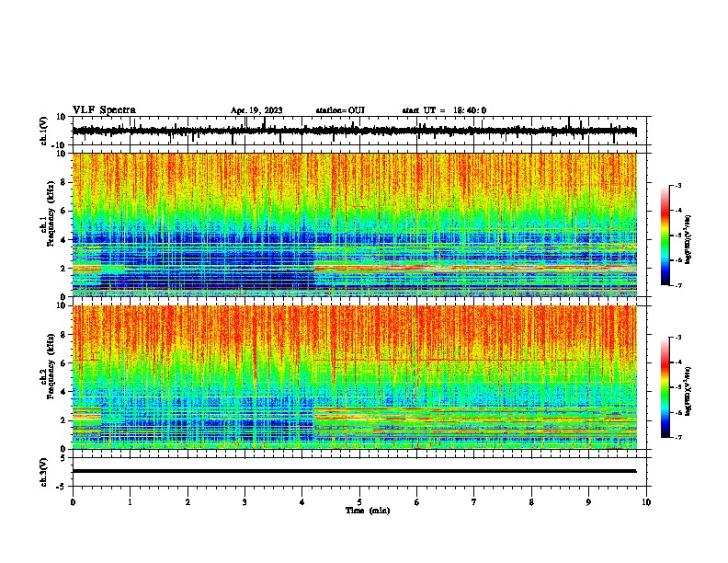Click the ch.1 spectrogram panel
Screen dimensions: 728x563
tap(354, 224)
